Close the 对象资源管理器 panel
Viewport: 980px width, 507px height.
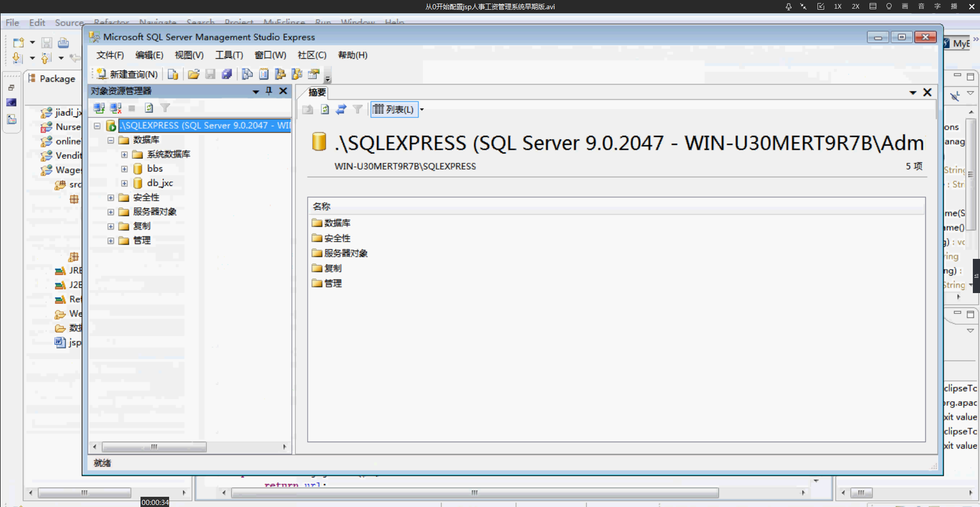pyautogui.click(x=283, y=91)
